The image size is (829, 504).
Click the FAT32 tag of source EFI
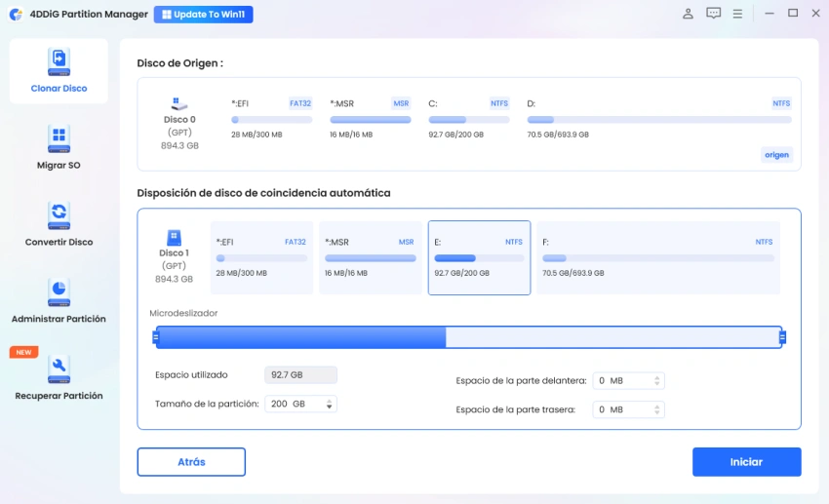tap(300, 103)
